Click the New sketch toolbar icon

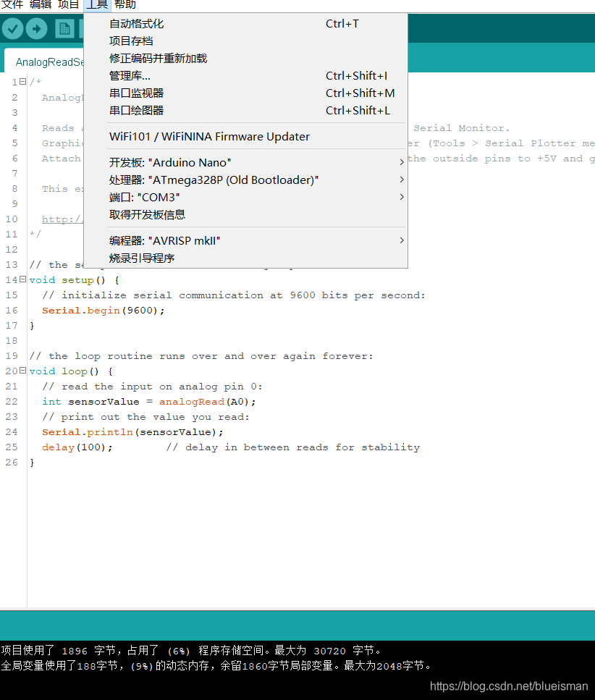coord(64,28)
